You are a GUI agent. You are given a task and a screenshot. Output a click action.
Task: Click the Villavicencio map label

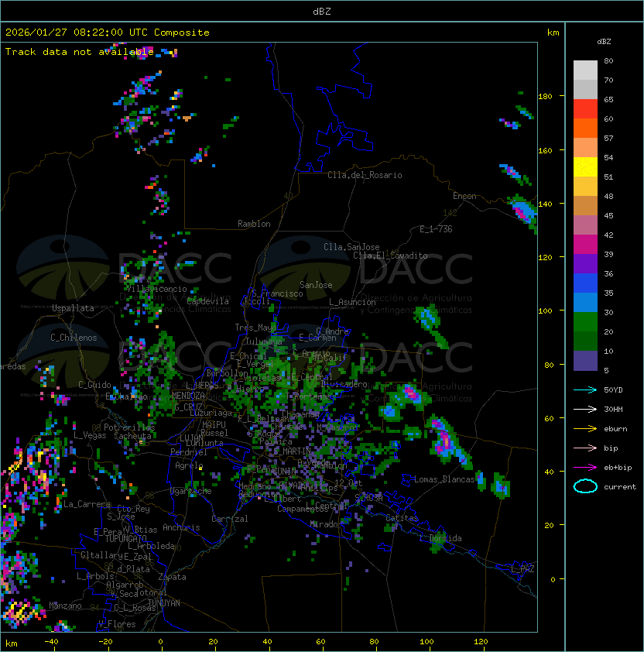[156, 289]
